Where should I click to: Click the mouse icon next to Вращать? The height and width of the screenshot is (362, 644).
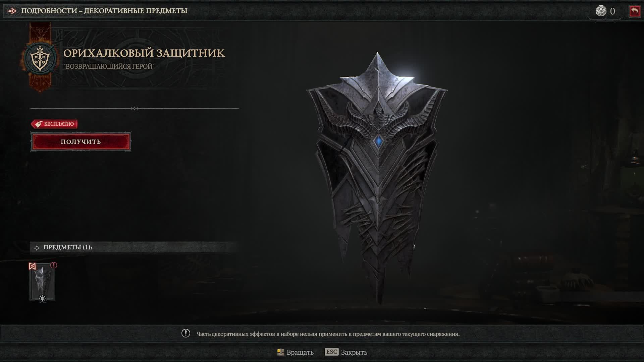[281, 352]
